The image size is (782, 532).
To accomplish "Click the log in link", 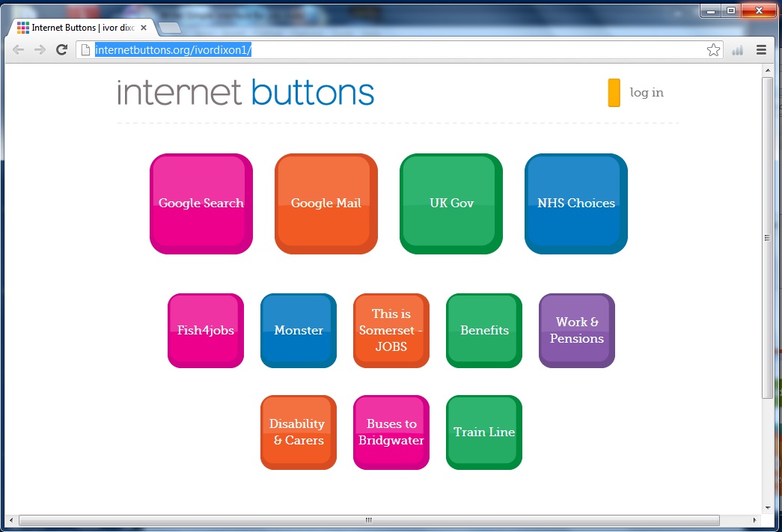I will [647, 93].
